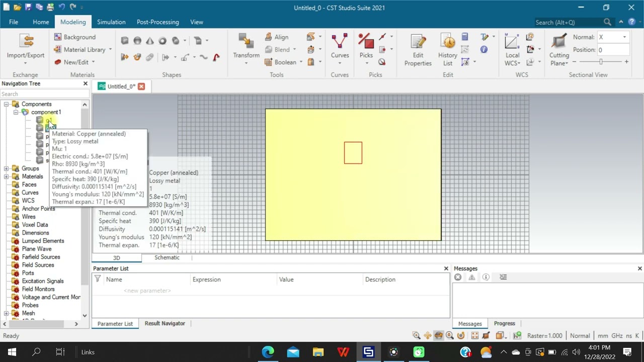Click the red bond wire shape icon

pos(216,57)
